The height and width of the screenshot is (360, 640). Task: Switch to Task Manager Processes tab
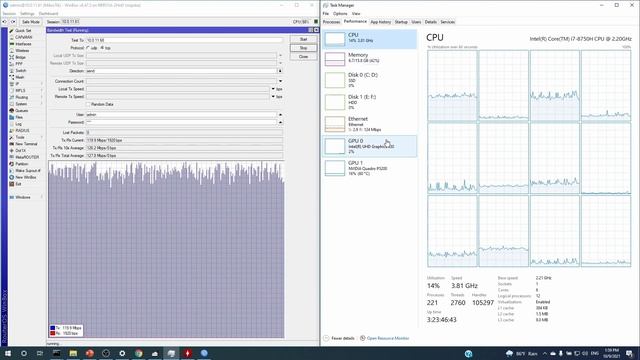click(331, 22)
